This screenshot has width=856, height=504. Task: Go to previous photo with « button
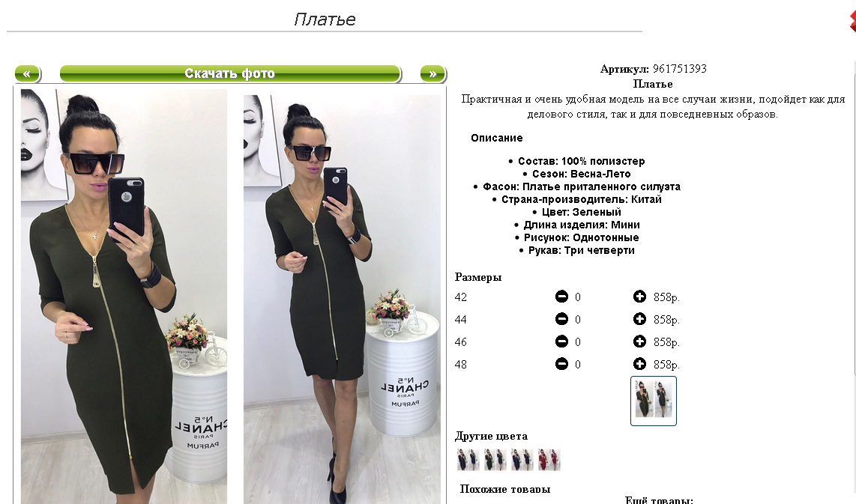[27, 73]
